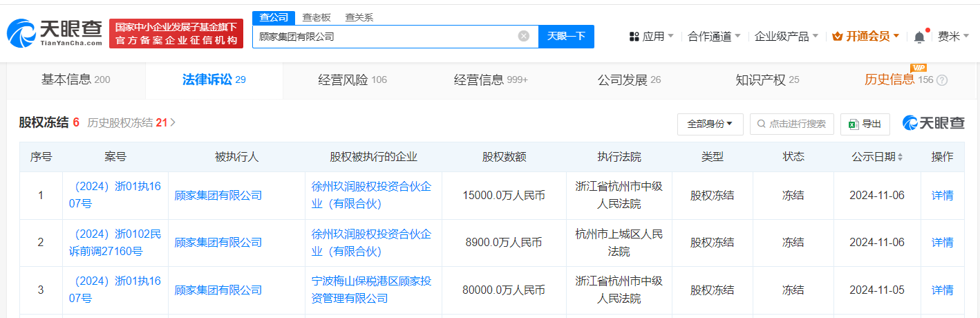This screenshot has height=318, width=980.
Task: Switch to the 查老板 search tab
Action: click(316, 17)
